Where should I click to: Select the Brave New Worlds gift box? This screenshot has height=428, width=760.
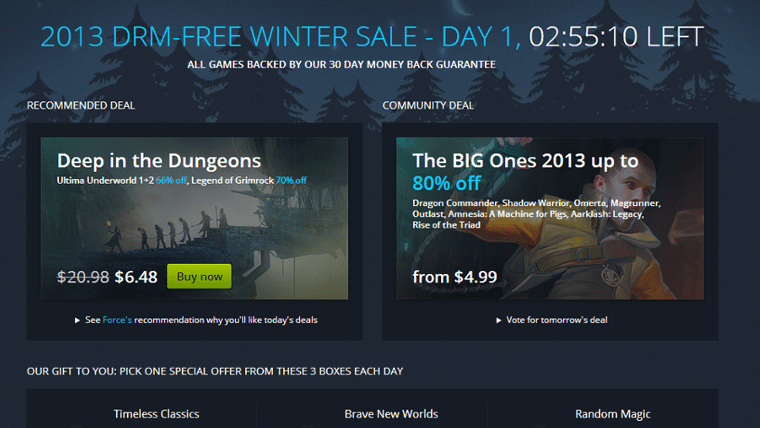[391, 414]
